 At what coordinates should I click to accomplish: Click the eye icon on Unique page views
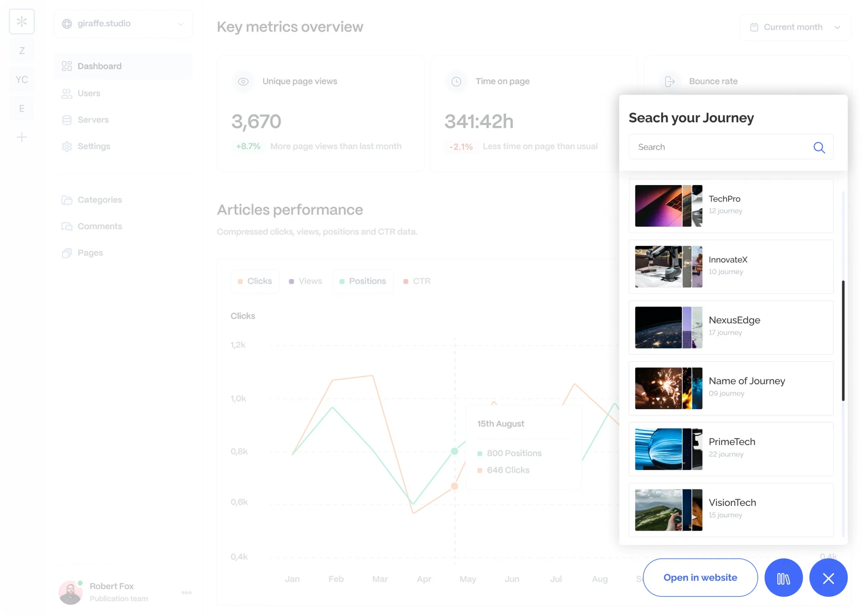click(243, 81)
